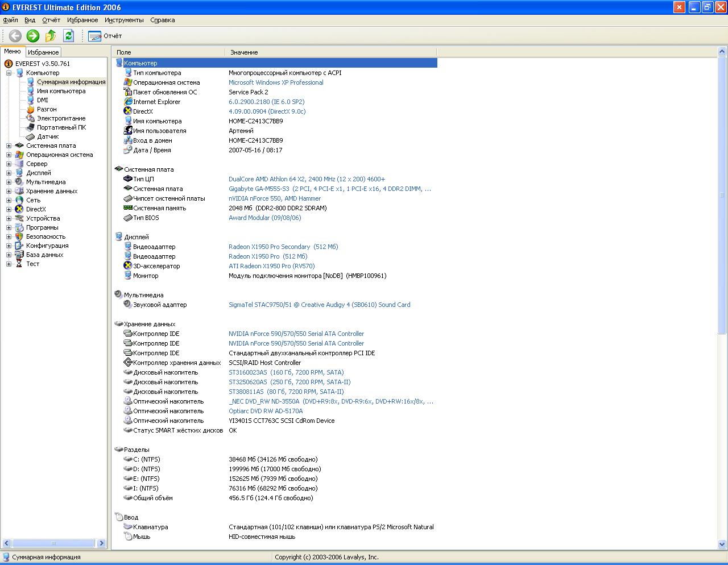This screenshot has width=728, height=565.
Task: Open the Microsoft Windows XP Professional link
Action: (x=276, y=82)
